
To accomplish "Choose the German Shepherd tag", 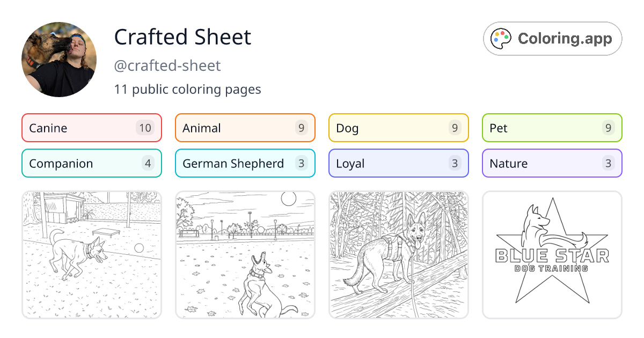I will pyautogui.click(x=231, y=163).
